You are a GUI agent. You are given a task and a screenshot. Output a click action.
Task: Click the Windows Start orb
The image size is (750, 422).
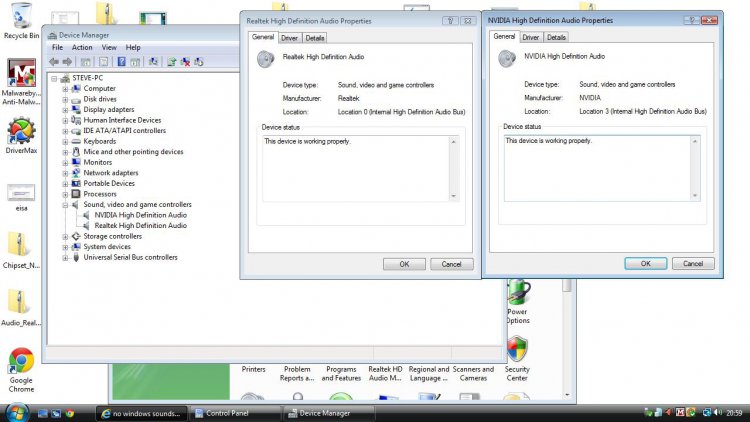pos(17,412)
